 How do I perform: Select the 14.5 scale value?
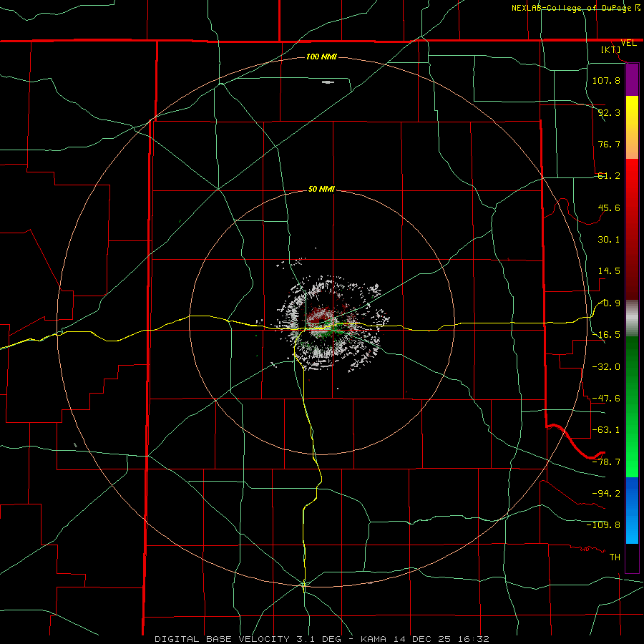click(609, 271)
